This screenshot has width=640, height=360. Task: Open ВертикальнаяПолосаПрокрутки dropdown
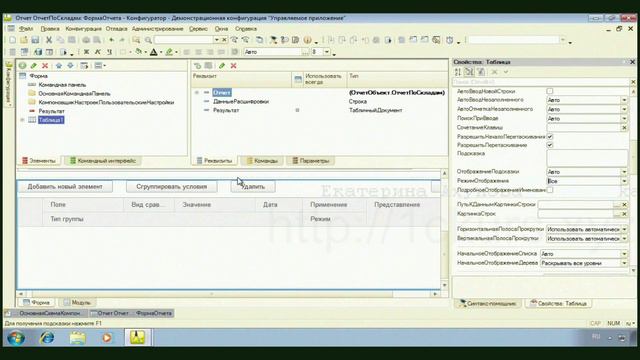624,239
